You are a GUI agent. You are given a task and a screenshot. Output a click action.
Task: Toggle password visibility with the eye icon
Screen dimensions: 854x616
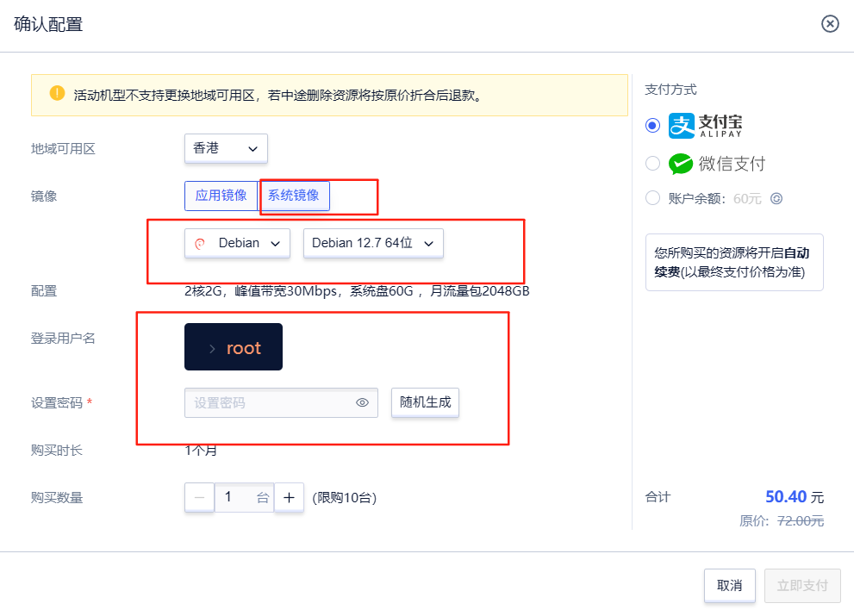[363, 402]
